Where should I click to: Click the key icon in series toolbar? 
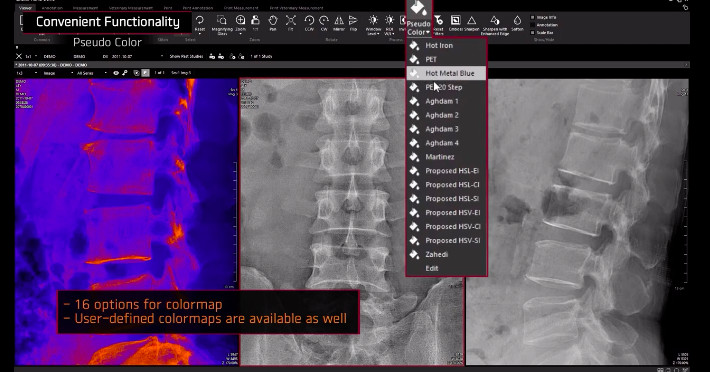pos(125,73)
